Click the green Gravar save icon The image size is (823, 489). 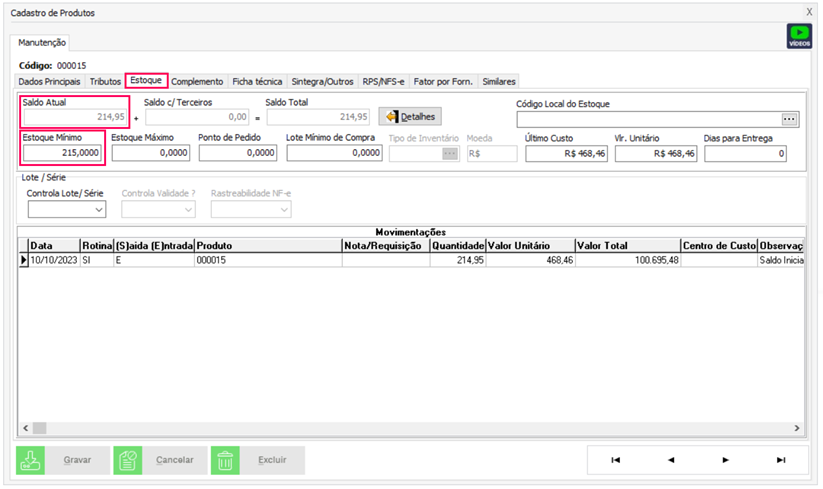pyautogui.click(x=30, y=460)
